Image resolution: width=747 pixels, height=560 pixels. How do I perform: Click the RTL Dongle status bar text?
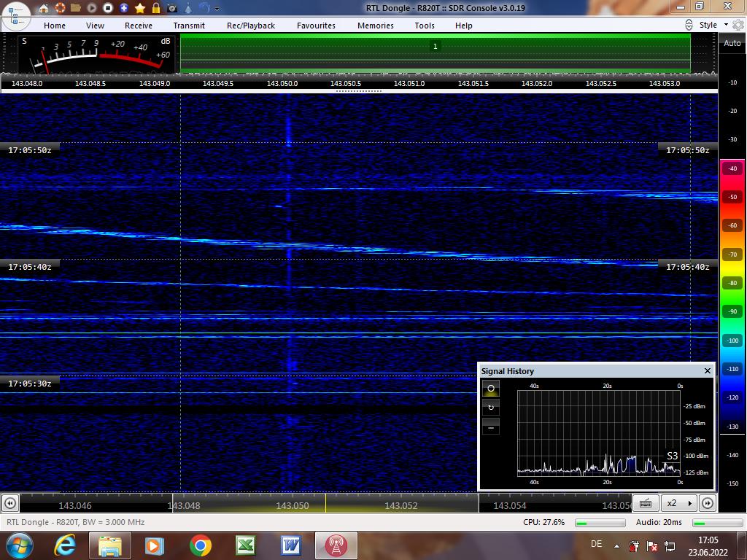(x=75, y=522)
